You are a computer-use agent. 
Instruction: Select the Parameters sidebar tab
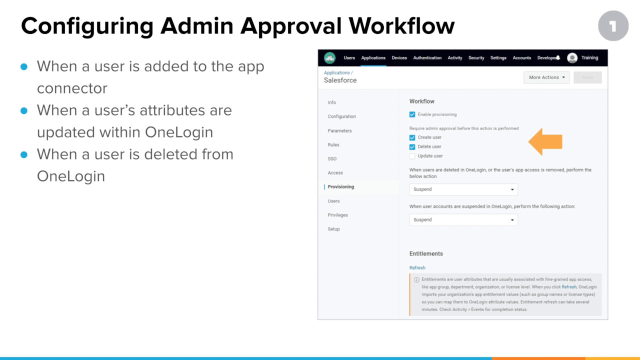[340, 131]
